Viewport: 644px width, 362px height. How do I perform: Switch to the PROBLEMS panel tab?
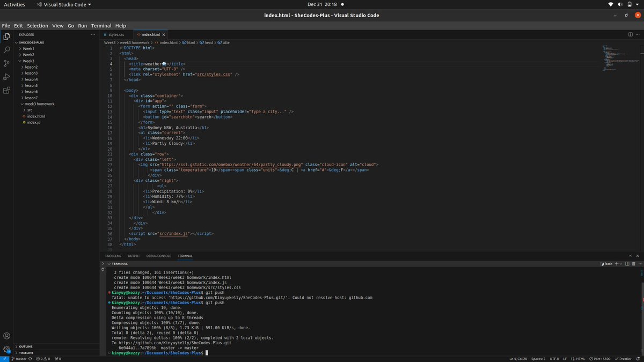pyautogui.click(x=113, y=256)
